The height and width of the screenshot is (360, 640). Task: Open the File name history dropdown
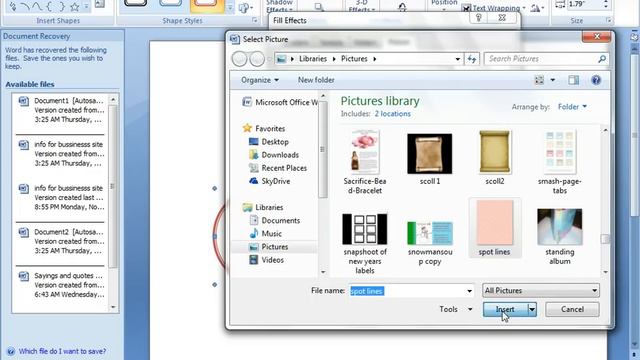pos(469,291)
